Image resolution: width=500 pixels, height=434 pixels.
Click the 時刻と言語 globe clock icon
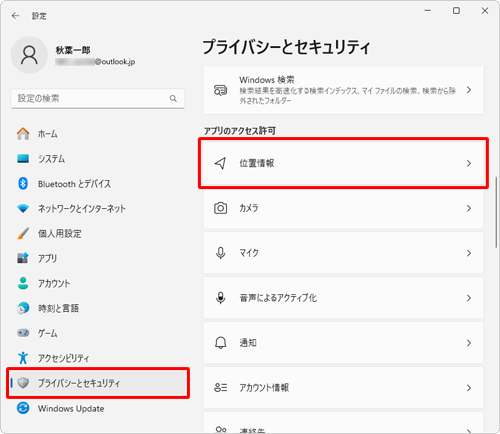coord(23,308)
